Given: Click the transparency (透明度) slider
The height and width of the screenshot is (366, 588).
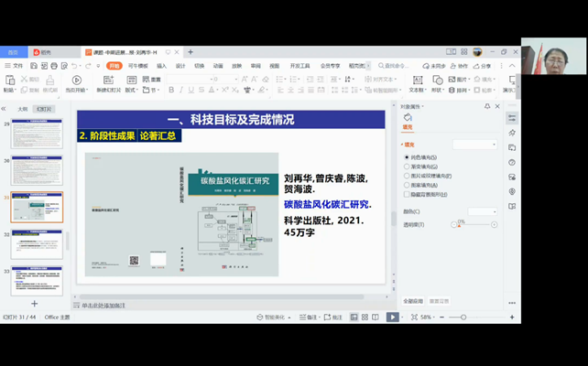Looking at the screenshot, I should tap(474, 224).
